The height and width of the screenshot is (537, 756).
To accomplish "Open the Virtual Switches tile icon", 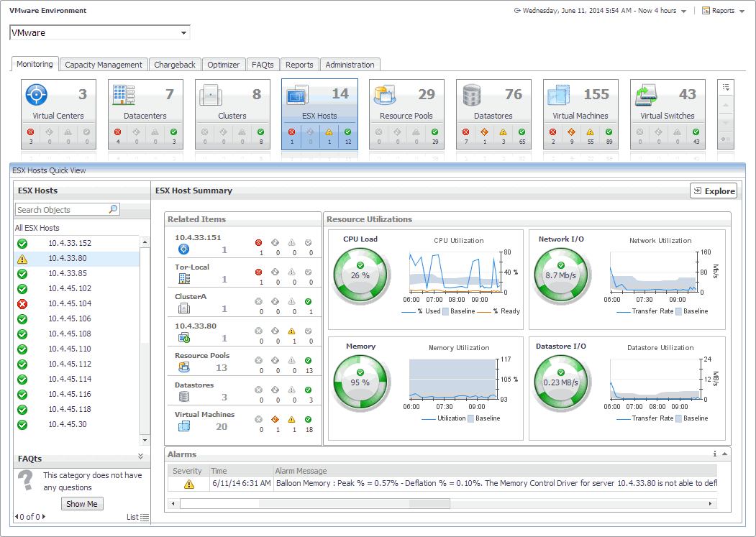I will [646, 95].
